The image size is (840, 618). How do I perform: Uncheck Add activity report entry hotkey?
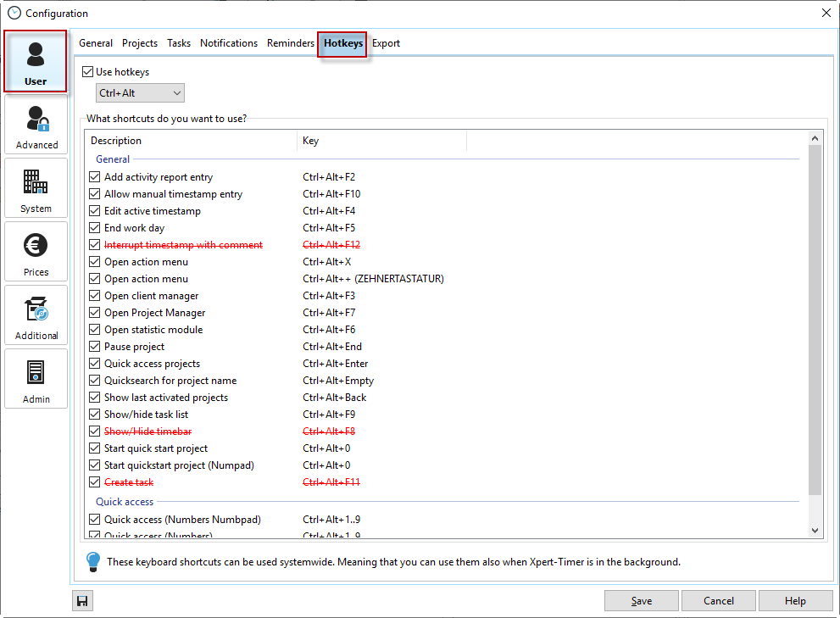pyautogui.click(x=95, y=177)
